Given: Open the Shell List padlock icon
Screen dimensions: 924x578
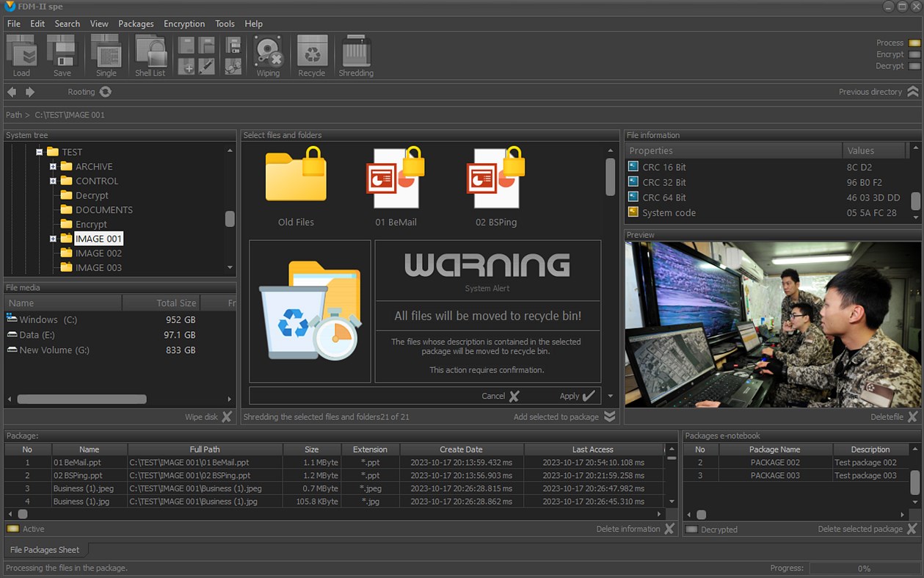Looking at the screenshot, I should (150, 51).
